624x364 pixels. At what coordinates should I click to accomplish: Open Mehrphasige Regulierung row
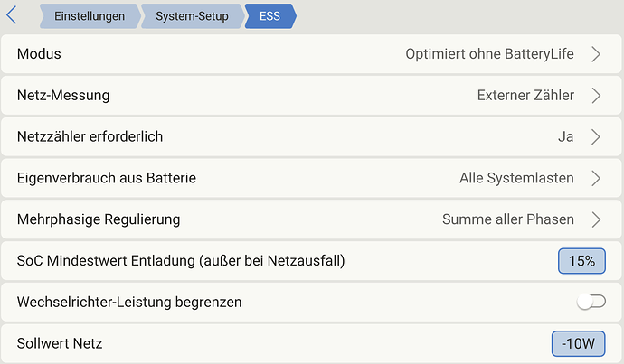click(311, 219)
